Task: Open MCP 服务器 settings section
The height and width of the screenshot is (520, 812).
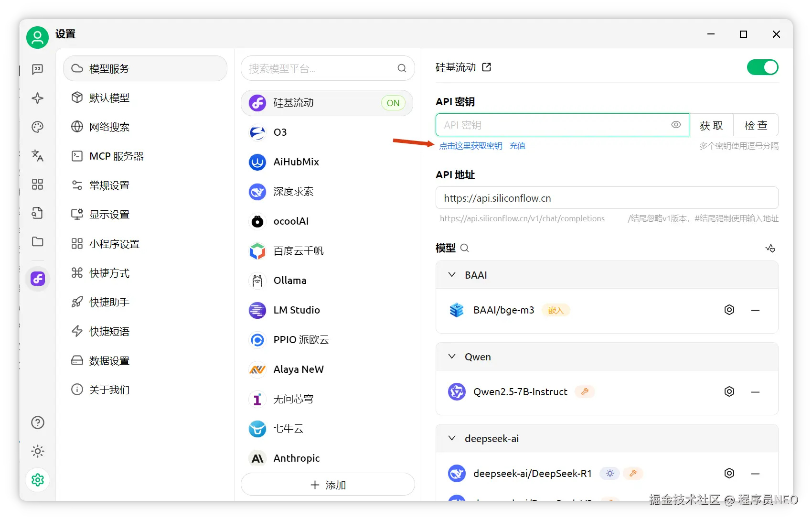Action: click(x=145, y=156)
